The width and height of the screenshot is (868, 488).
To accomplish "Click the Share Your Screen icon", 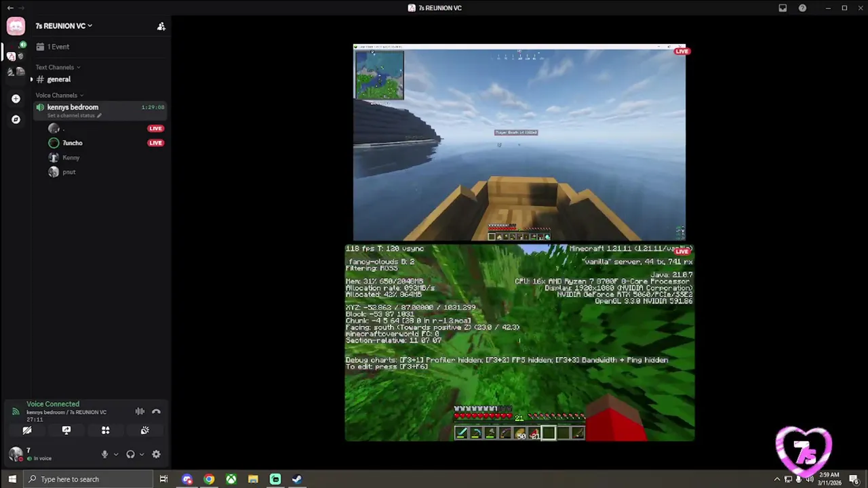I will (66, 430).
